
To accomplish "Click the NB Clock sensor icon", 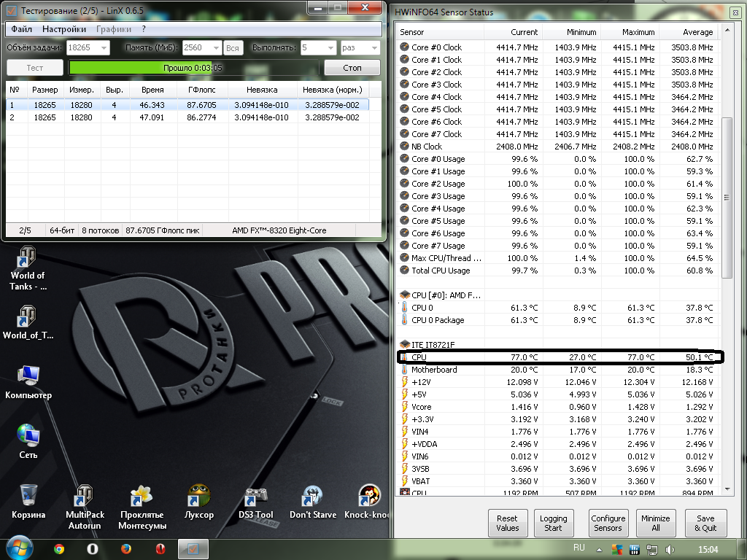I will (404, 146).
